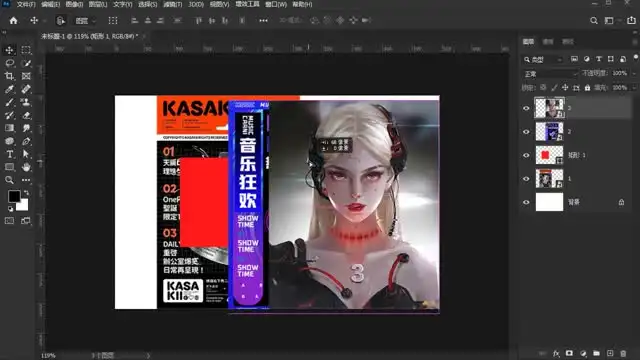Select the Eyedropper tool

[9, 89]
